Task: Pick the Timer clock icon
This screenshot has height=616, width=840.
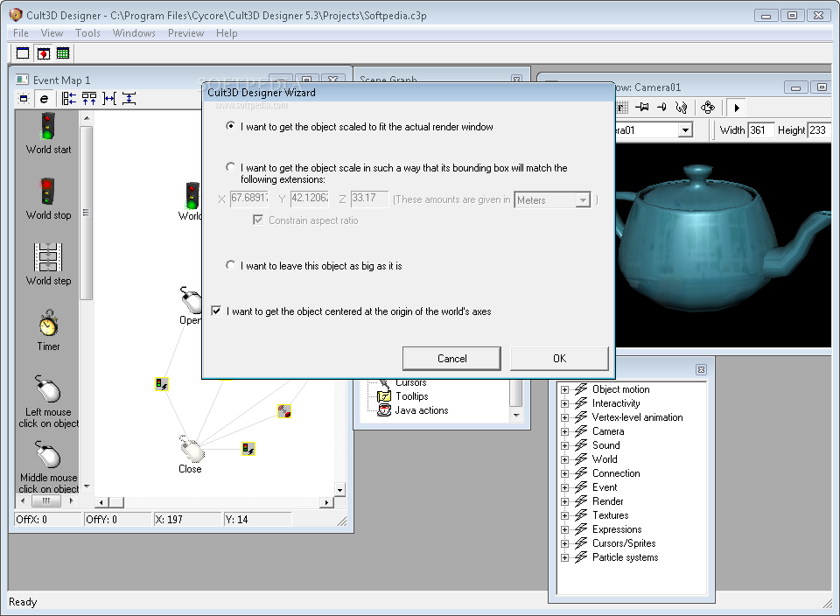Action: pyautogui.click(x=48, y=323)
